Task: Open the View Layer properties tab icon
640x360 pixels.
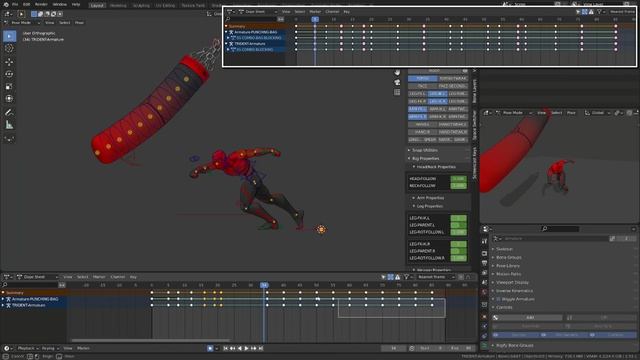Action: pyautogui.click(x=484, y=273)
